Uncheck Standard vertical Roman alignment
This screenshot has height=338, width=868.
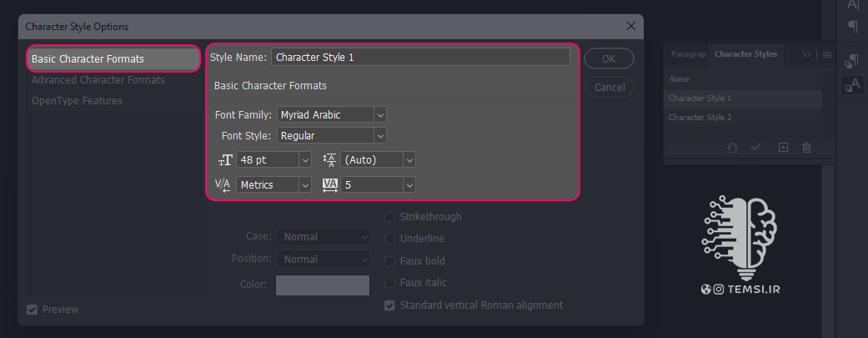coord(389,305)
